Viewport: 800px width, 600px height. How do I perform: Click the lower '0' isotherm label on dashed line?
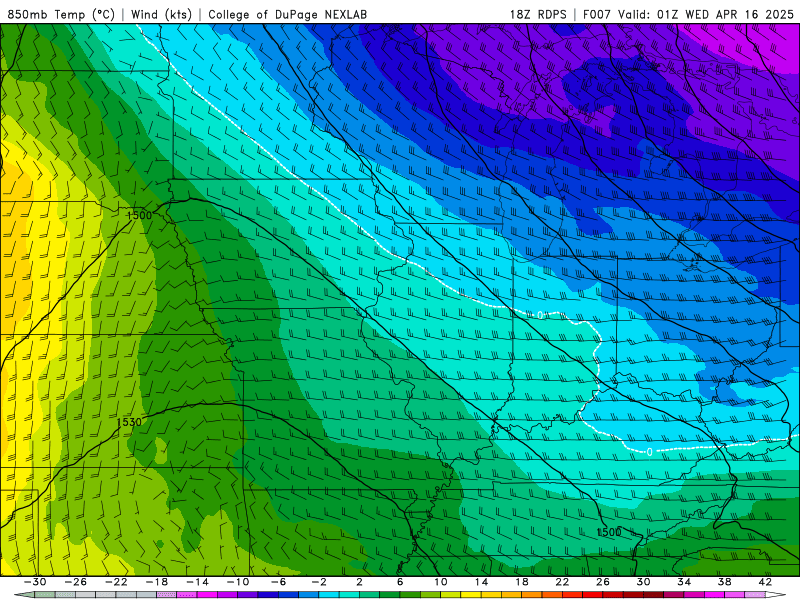(x=649, y=452)
